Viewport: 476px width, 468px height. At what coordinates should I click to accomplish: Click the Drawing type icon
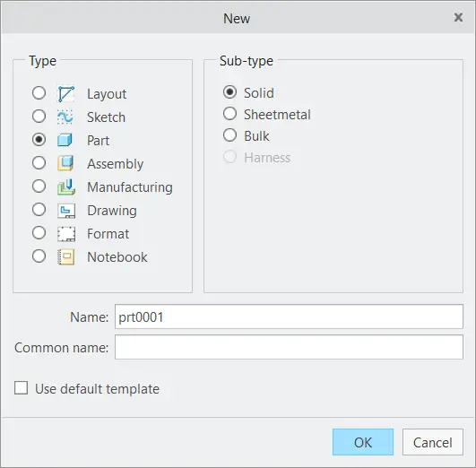66,210
